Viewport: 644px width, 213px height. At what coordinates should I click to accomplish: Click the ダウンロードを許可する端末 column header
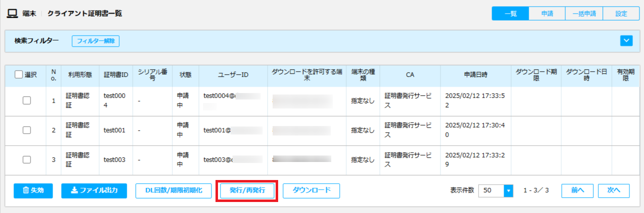point(306,74)
